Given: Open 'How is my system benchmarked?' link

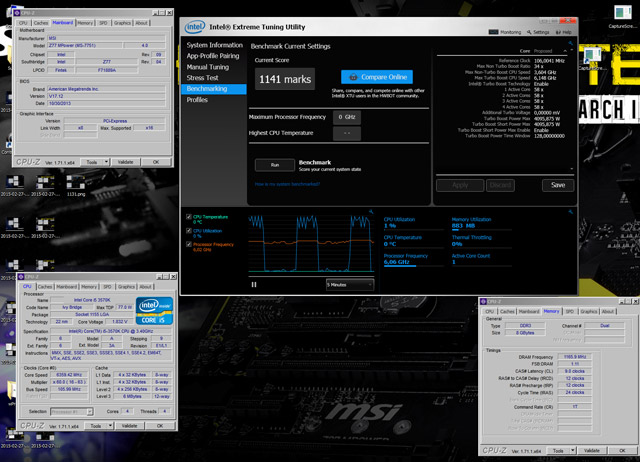Looking at the screenshot, I should [x=287, y=184].
